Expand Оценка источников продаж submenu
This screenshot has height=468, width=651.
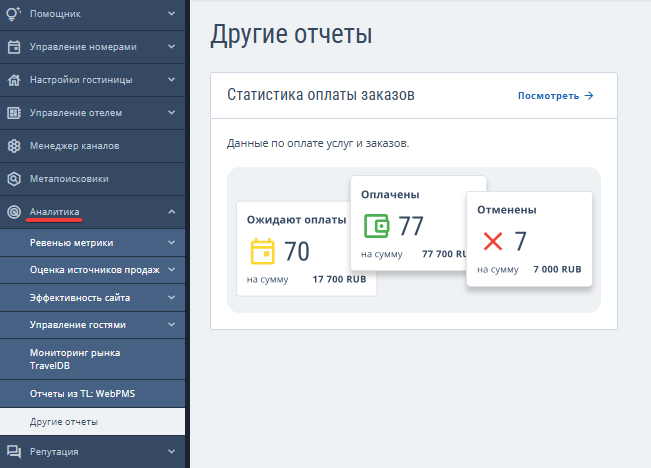pyautogui.click(x=171, y=270)
